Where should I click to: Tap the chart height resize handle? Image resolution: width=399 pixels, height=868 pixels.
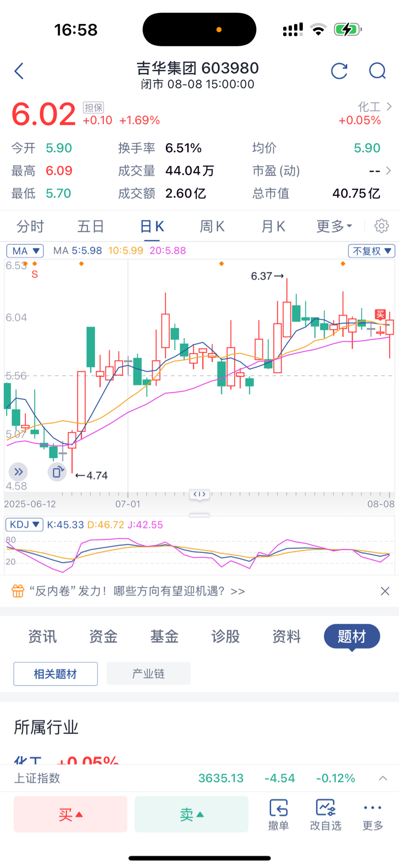(199, 515)
